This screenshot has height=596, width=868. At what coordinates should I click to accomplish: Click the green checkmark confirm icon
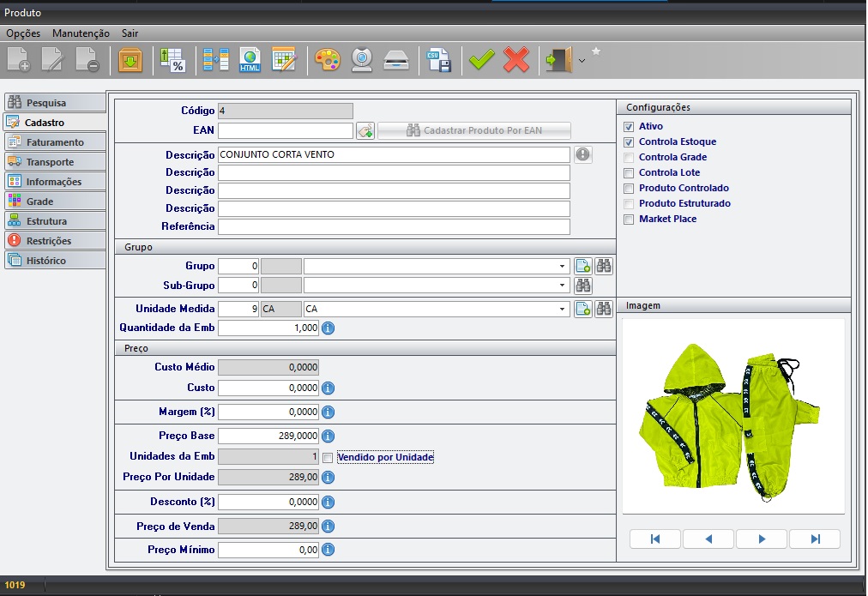[481, 60]
